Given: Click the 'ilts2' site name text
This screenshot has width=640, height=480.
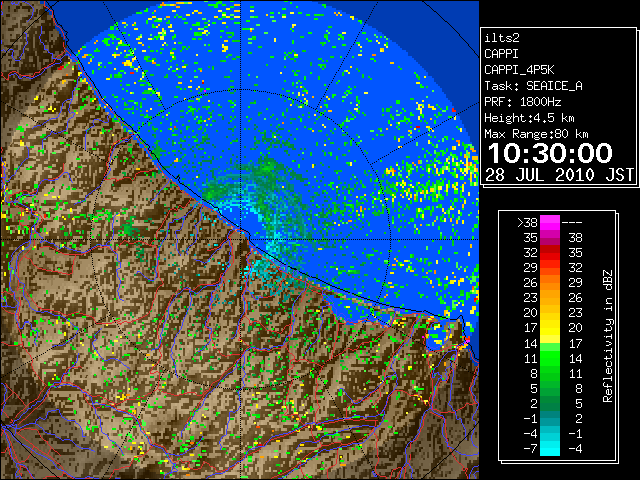Looking at the screenshot, I should [502, 38].
